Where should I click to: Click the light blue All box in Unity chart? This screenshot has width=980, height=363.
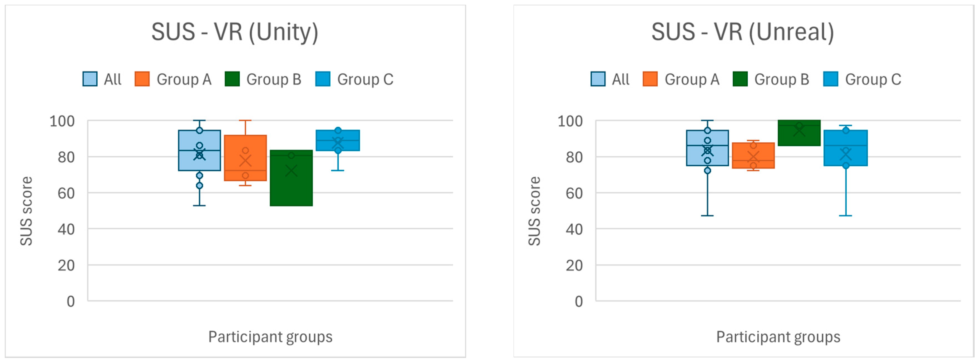coord(188,160)
